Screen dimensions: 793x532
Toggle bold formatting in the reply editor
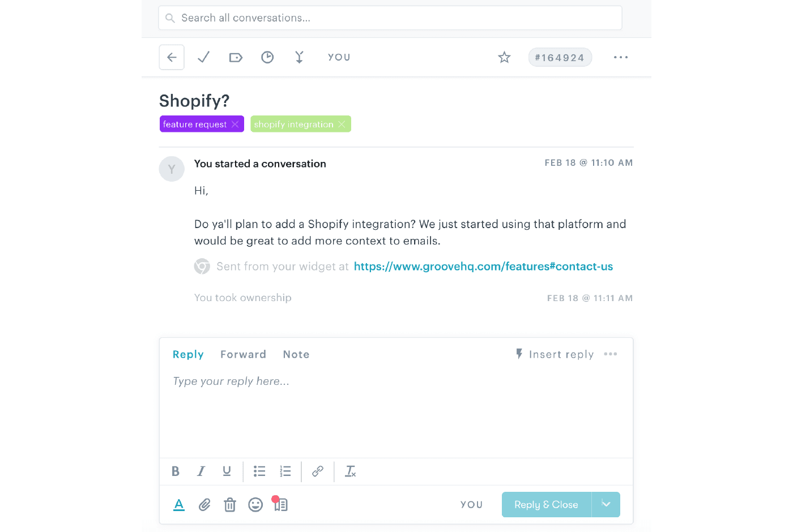click(x=176, y=471)
